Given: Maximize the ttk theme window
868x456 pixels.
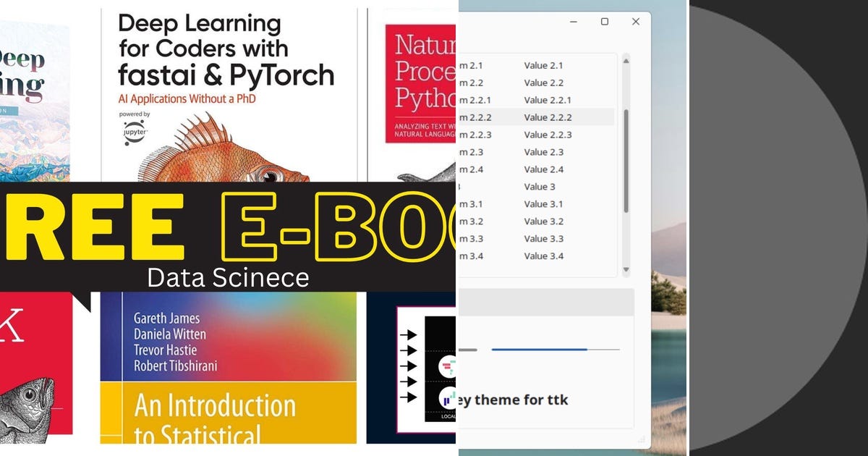Looking at the screenshot, I should (605, 22).
